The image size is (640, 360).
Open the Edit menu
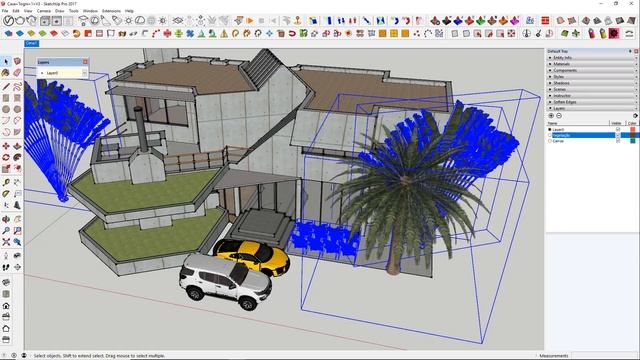(x=16, y=11)
